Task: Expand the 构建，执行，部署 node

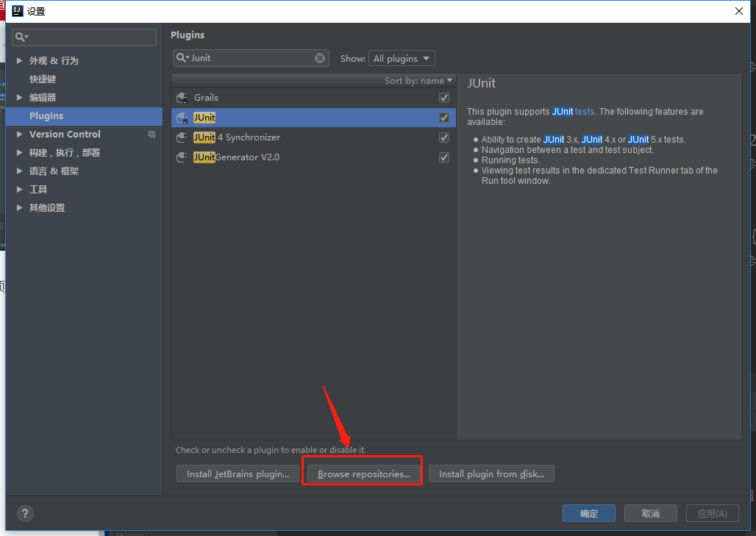Action: click(x=20, y=152)
